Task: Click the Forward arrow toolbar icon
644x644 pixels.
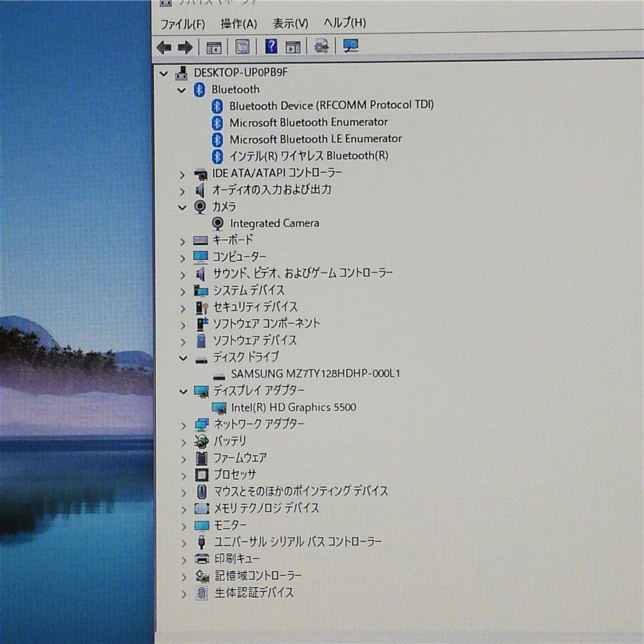Action: click(185, 47)
